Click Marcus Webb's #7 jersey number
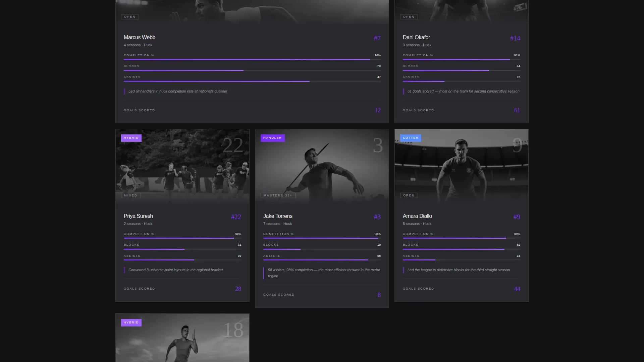This screenshot has width=644, height=362. pos(377,38)
